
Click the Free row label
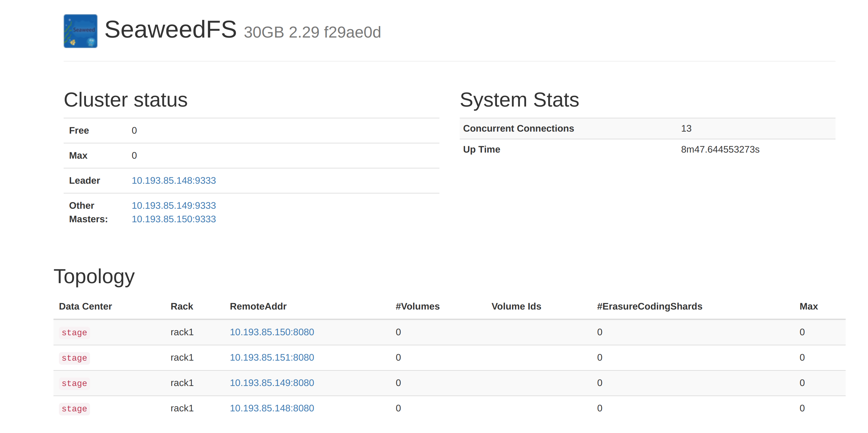(x=79, y=131)
